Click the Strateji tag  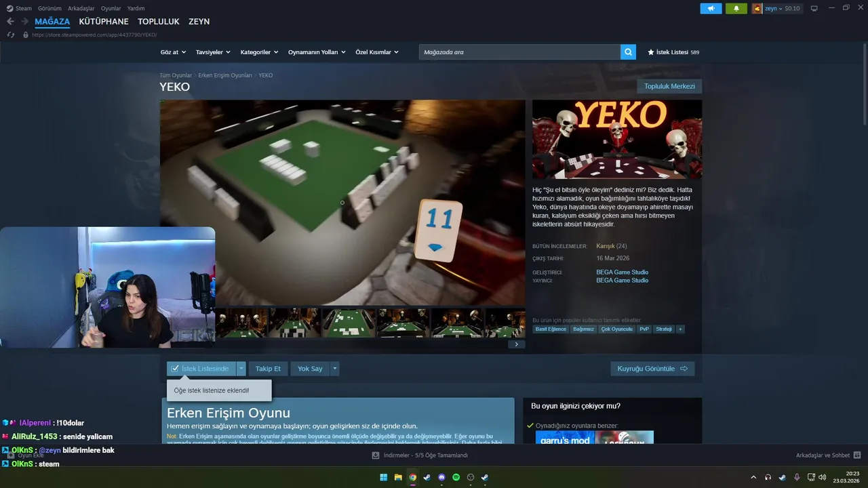tap(664, 329)
